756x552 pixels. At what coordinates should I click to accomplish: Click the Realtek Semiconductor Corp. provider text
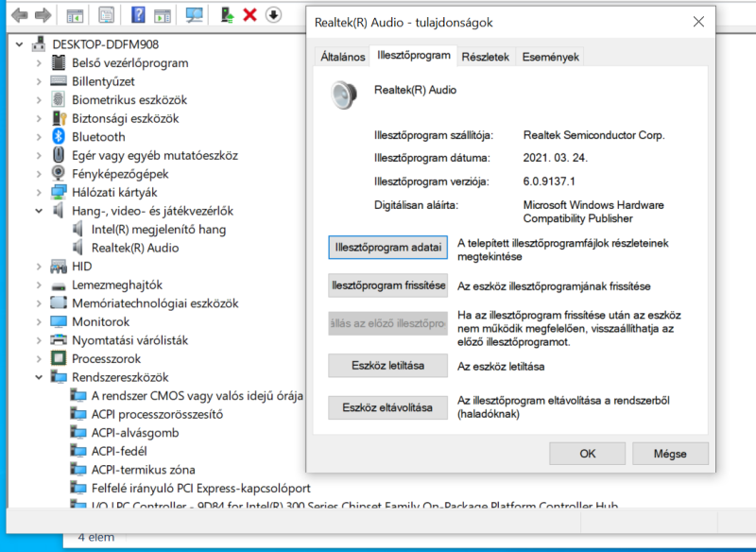tap(593, 135)
